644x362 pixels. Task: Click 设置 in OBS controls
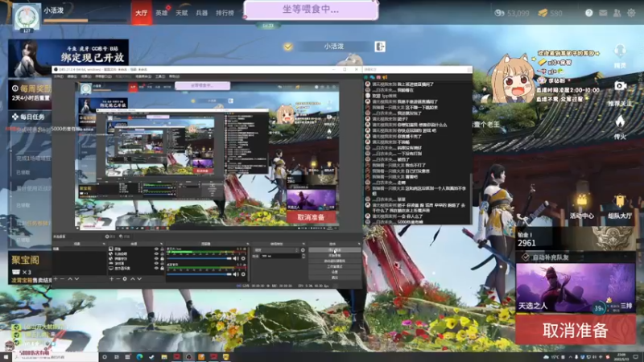click(335, 272)
